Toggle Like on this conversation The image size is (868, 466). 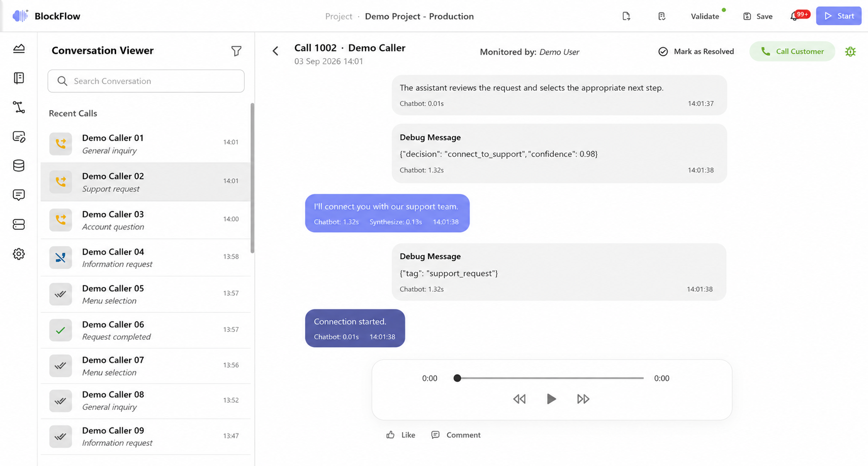[400, 435]
